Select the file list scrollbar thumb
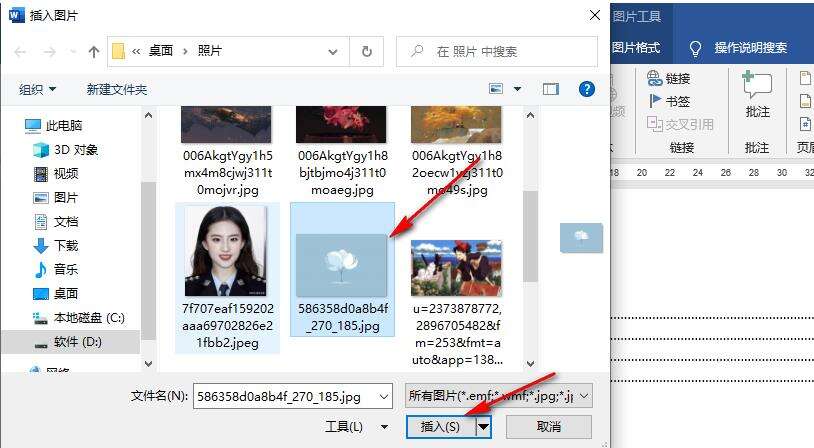Image resolution: width=814 pixels, height=448 pixels. 530,236
